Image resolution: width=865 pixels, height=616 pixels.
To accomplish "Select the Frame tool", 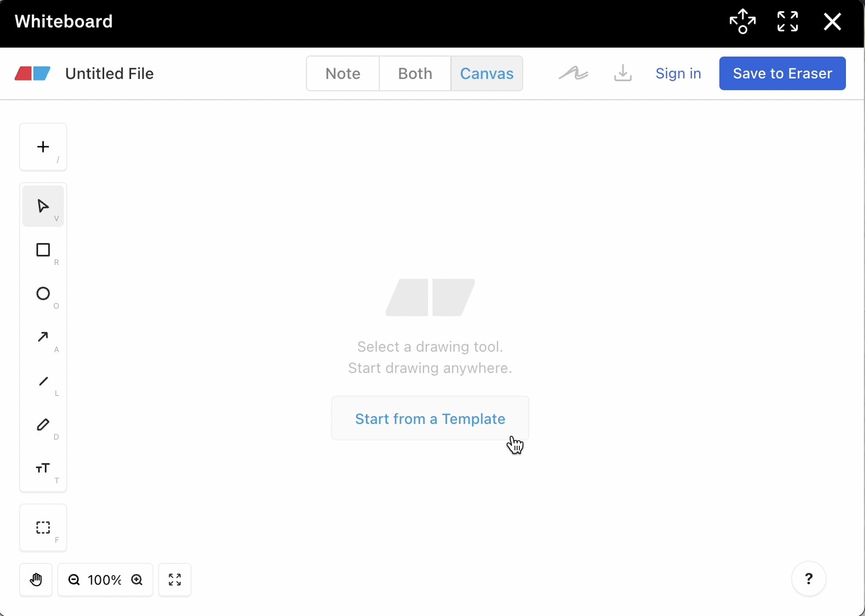I will click(43, 527).
